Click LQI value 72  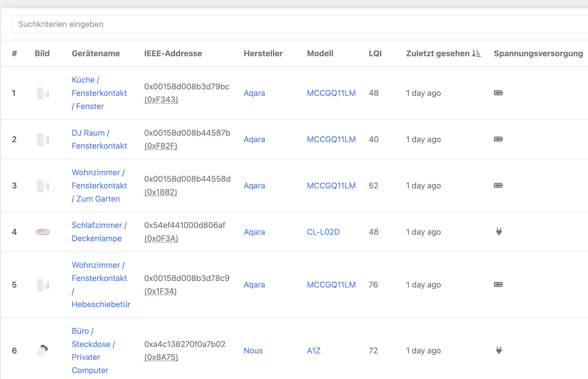pyautogui.click(x=373, y=350)
